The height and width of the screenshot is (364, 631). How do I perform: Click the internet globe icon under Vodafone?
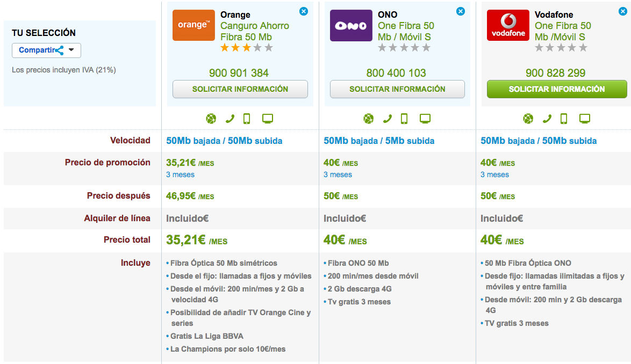click(528, 119)
